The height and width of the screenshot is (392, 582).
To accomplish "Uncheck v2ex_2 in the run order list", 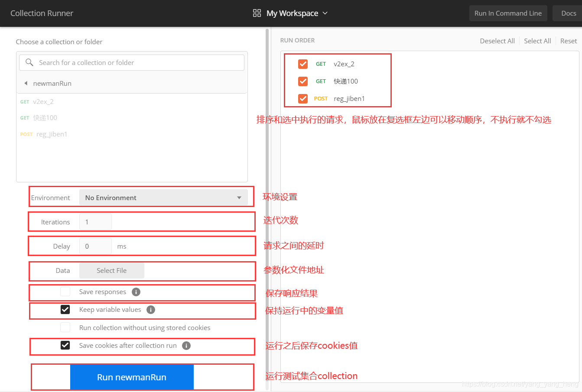I will click(302, 64).
